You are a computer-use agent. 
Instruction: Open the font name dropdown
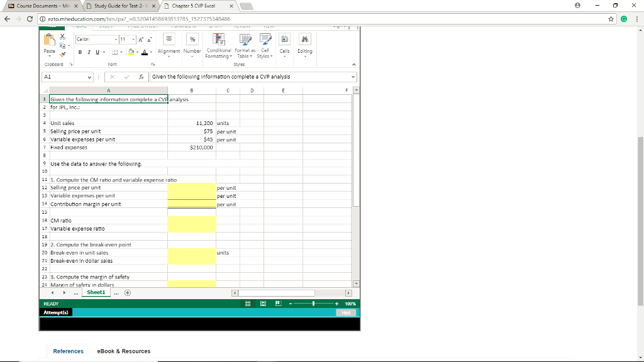pyautogui.click(x=116, y=40)
